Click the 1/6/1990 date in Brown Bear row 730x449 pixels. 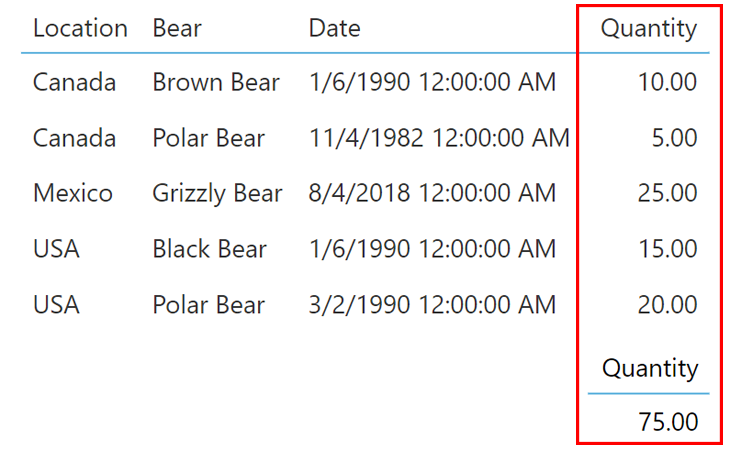pyautogui.click(x=432, y=82)
